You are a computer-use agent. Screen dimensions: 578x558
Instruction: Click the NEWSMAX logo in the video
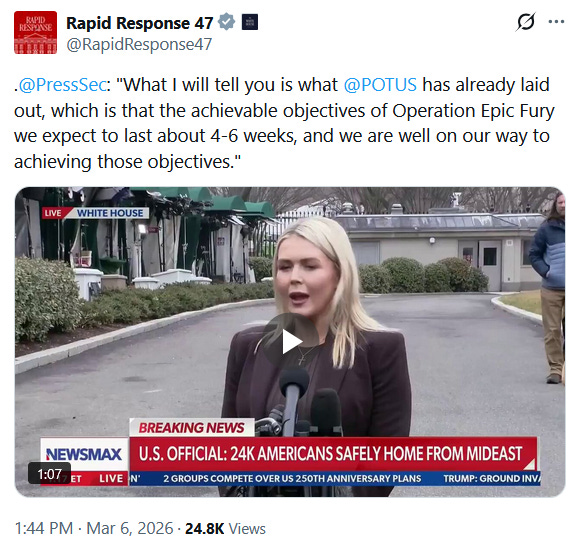point(84,454)
